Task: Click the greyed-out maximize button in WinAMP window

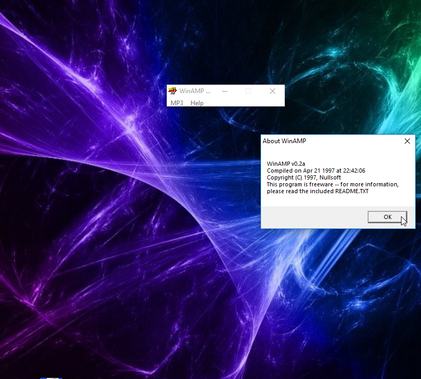Action: coord(248,91)
